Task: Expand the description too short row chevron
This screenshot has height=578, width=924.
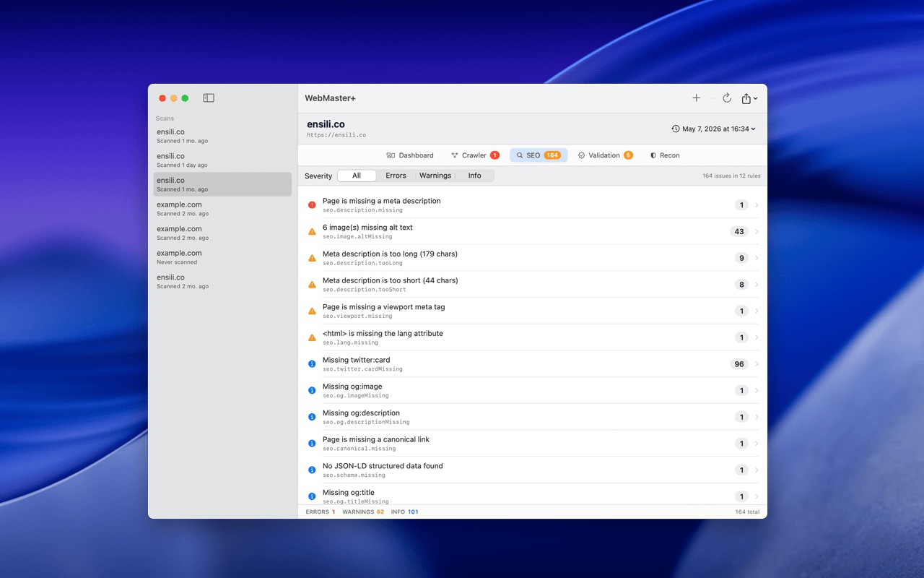Action: (757, 285)
